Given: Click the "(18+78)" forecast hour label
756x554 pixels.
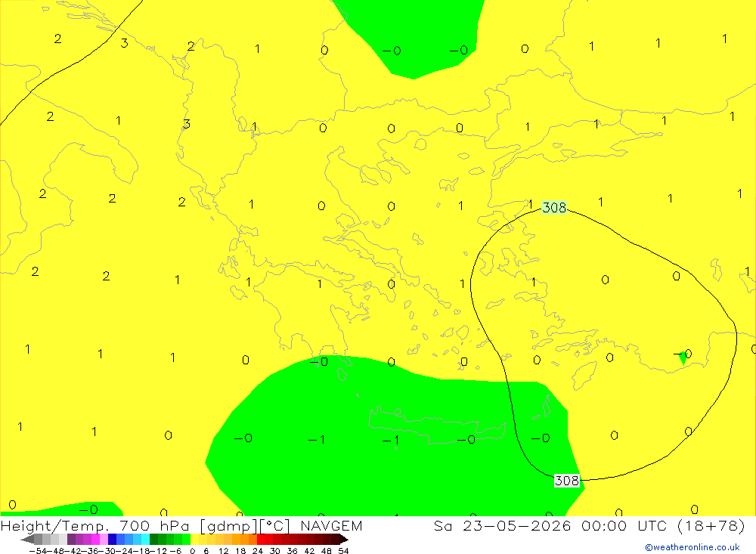Looking at the screenshot, I should [x=711, y=525].
